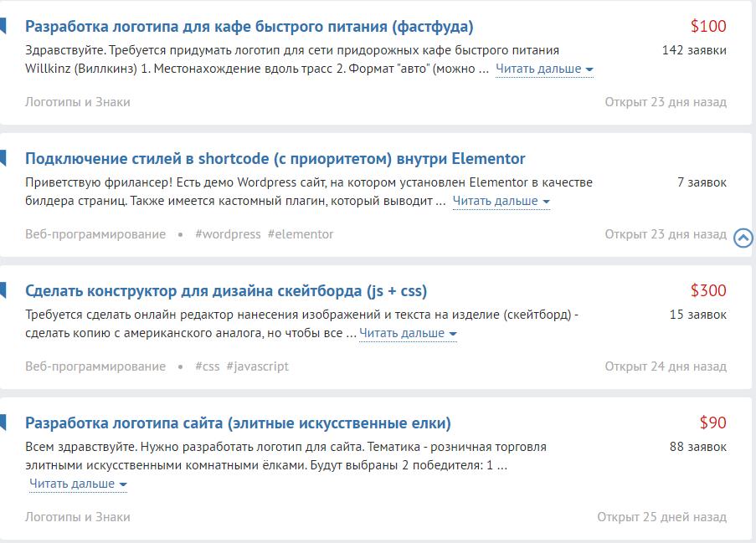Image resolution: width=756 pixels, height=543 pixels.
Task: Click 'Открыт 25 дней назад' date text
Action: pos(662,517)
